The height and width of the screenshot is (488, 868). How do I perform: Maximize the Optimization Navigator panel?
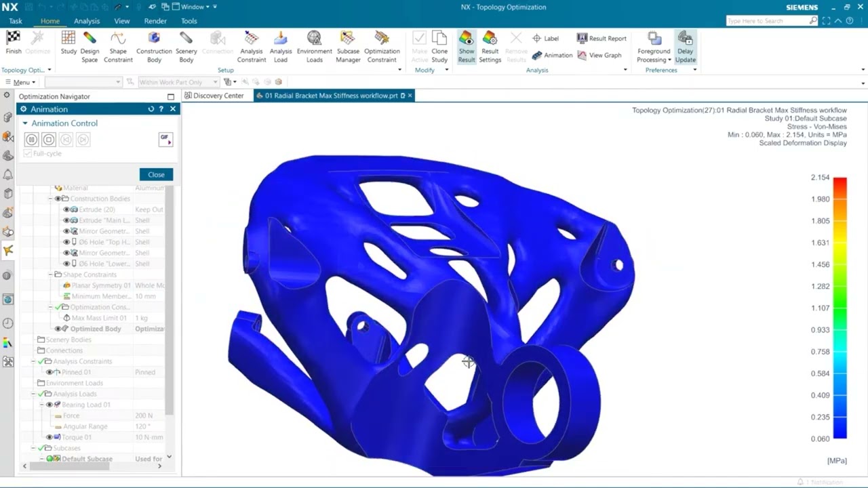coord(170,97)
